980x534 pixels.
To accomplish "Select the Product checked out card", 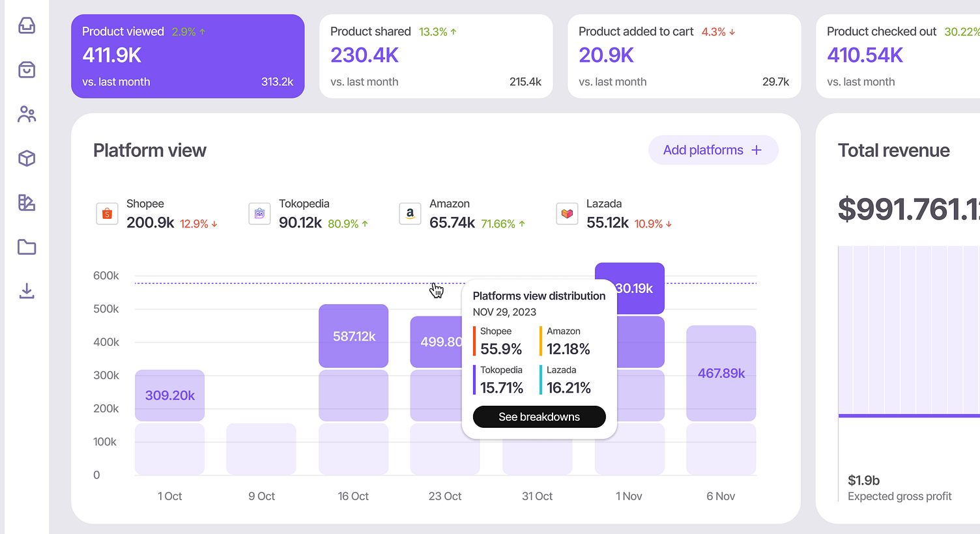I will [x=899, y=56].
